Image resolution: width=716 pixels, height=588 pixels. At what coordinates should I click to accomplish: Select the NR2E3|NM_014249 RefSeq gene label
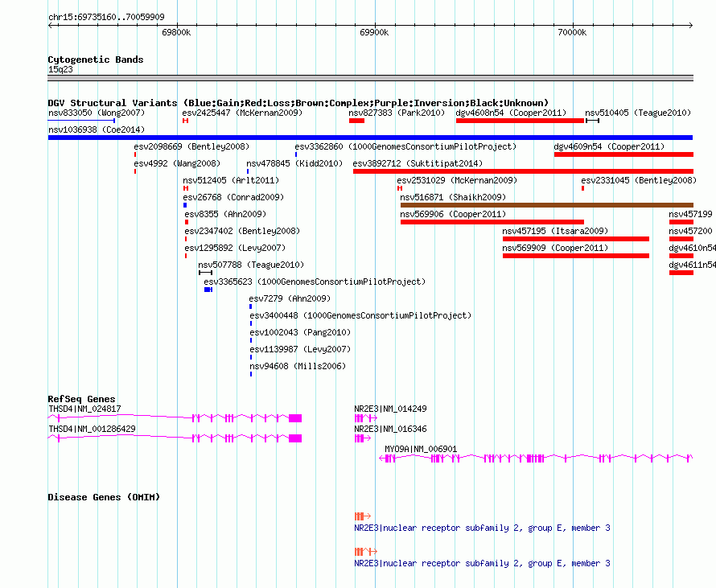(x=390, y=409)
